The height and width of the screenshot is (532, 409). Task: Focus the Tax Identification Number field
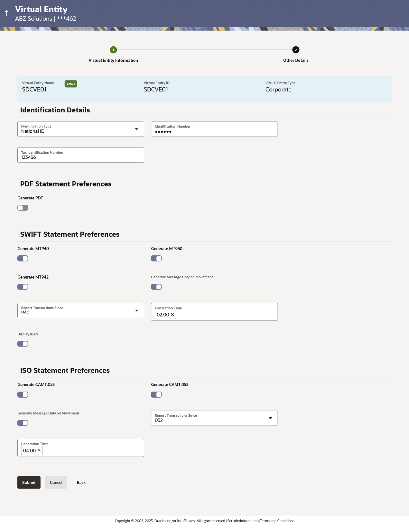click(80, 157)
